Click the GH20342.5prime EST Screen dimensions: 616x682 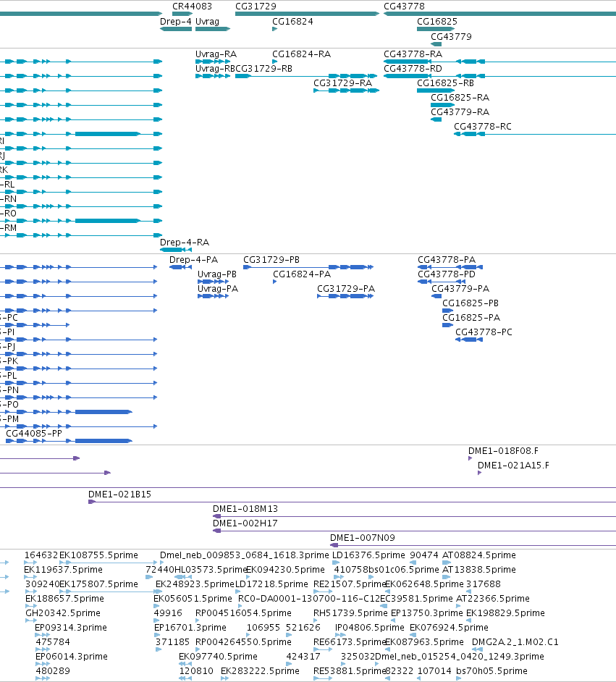pyautogui.click(x=31, y=620)
